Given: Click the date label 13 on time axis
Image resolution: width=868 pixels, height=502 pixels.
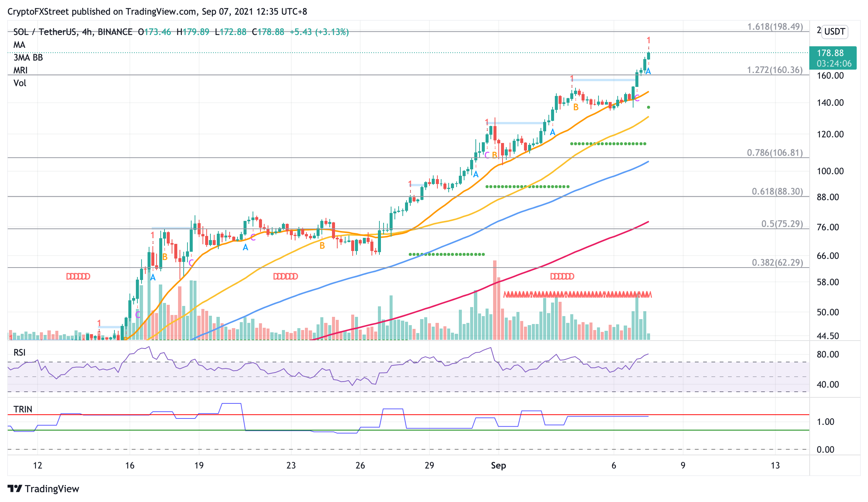Looking at the screenshot, I should tap(775, 465).
